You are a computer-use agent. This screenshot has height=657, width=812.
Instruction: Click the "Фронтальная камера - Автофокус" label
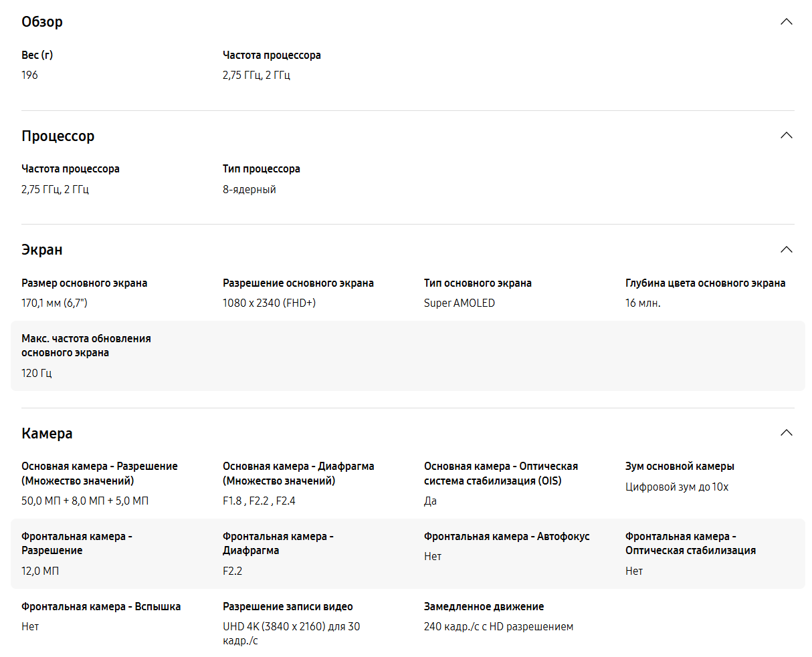coord(507,537)
